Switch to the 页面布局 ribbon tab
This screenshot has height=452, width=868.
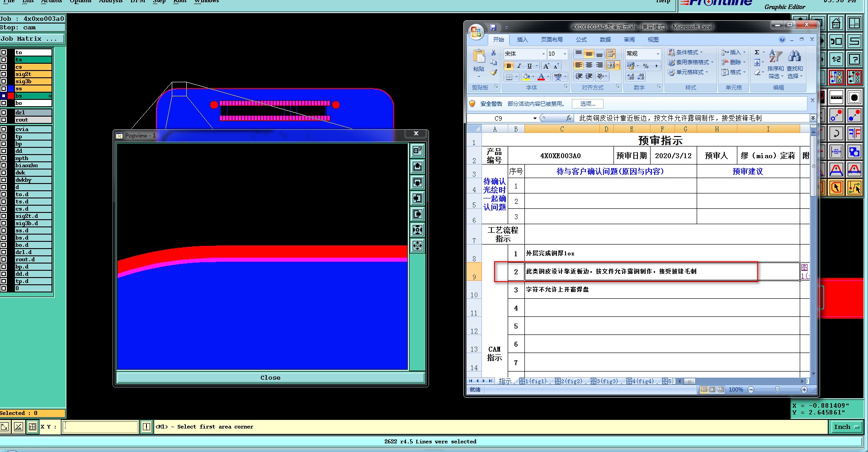552,40
